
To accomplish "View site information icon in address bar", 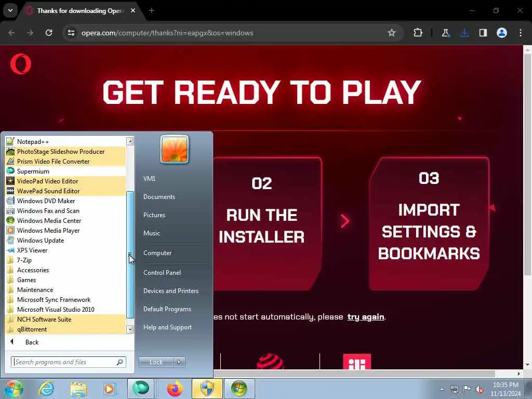I will tap(71, 33).
